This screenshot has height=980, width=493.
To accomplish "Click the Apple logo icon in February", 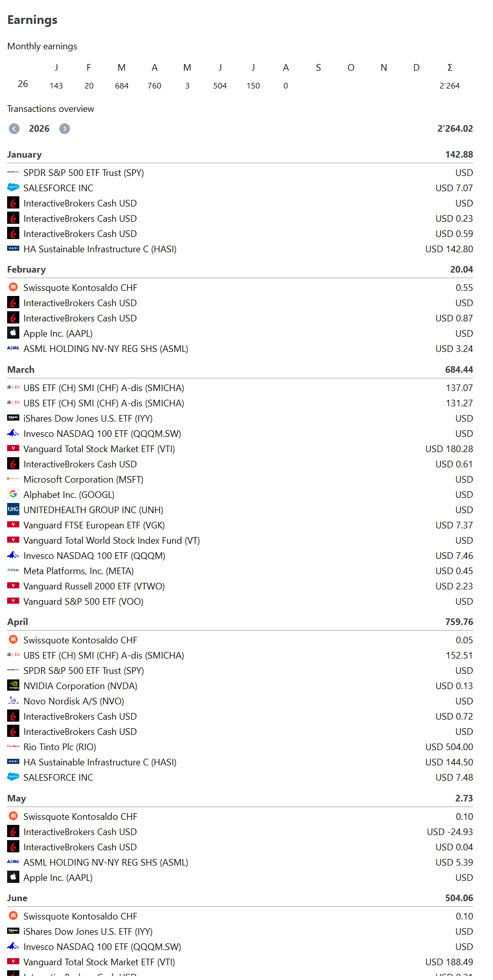I will tap(13, 333).
